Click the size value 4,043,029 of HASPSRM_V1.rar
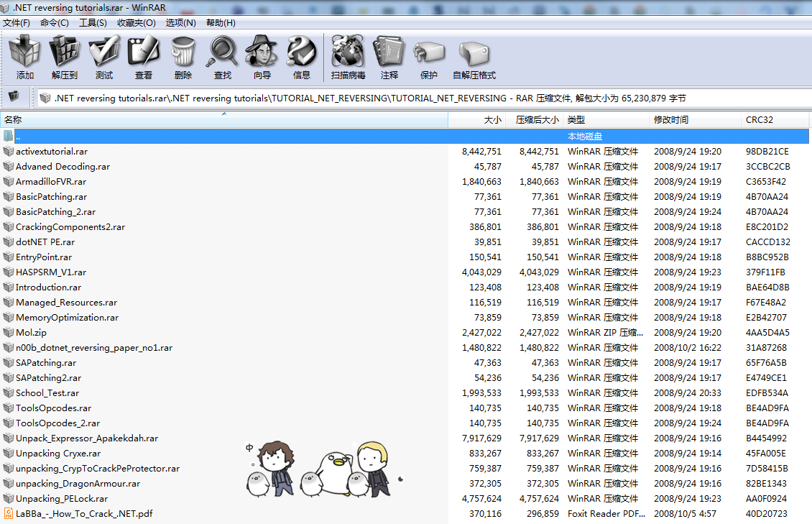 pyautogui.click(x=481, y=272)
